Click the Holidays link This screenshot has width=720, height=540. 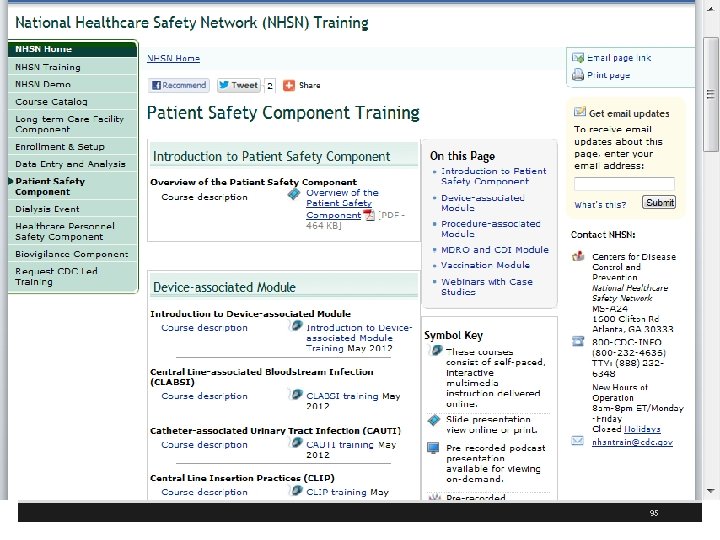tap(642, 429)
